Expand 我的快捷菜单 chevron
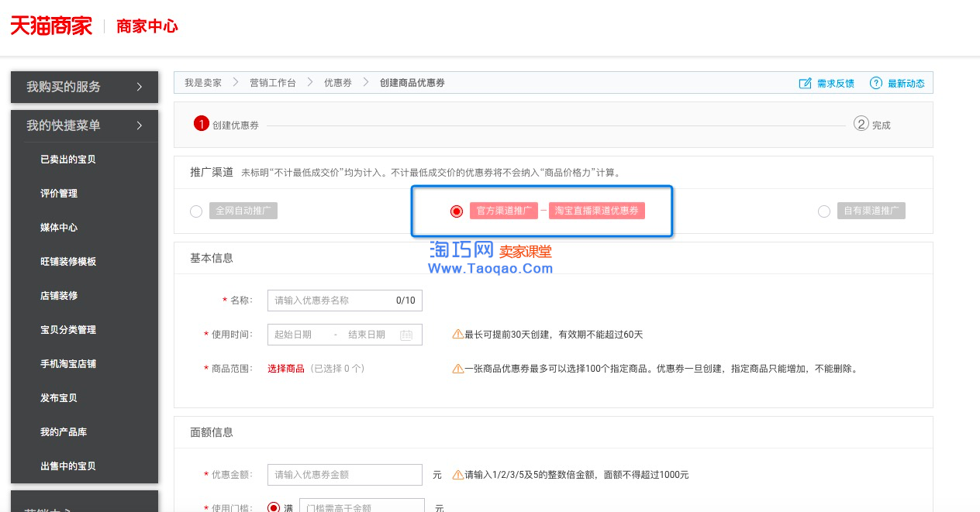980x512 pixels. pyautogui.click(x=140, y=125)
